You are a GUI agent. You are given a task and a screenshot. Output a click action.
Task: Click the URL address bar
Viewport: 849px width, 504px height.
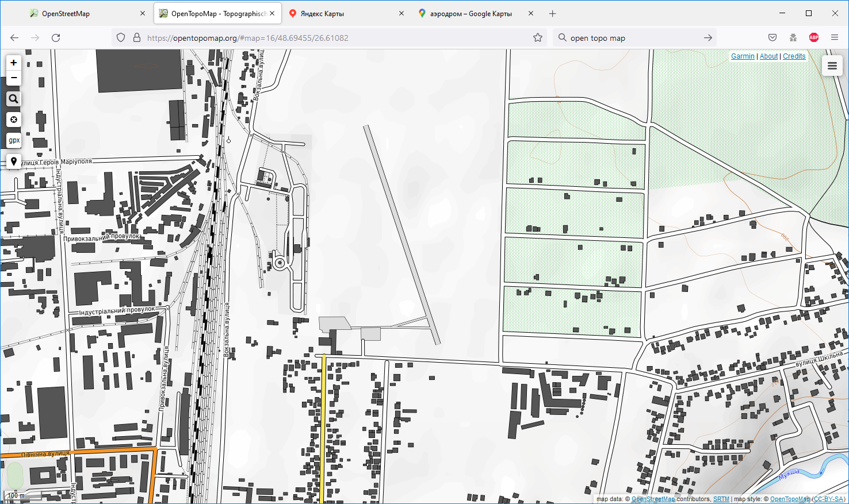(334, 38)
